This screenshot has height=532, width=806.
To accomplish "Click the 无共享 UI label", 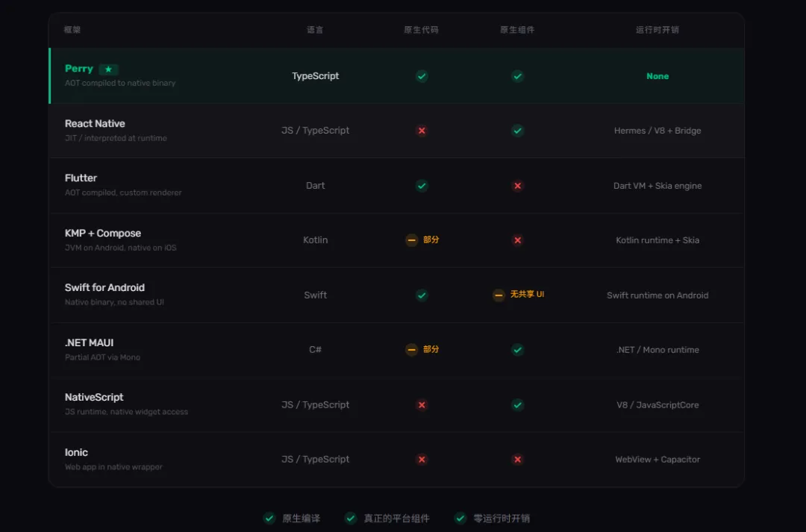I will point(527,295).
